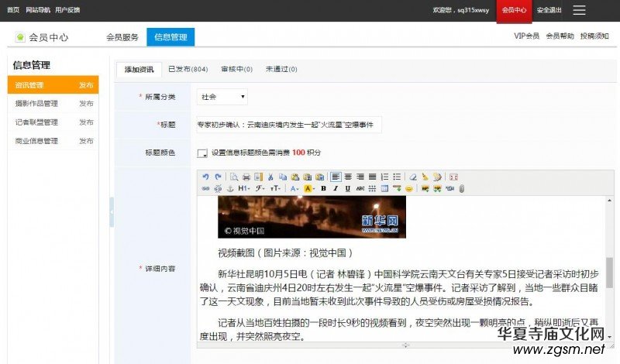The width and height of the screenshot is (620, 364).
Task: Click the editor vertical scrollbar
Action: (x=609, y=271)
